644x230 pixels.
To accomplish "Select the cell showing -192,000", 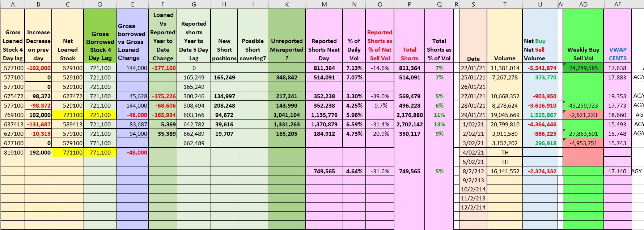I will 38,68.
